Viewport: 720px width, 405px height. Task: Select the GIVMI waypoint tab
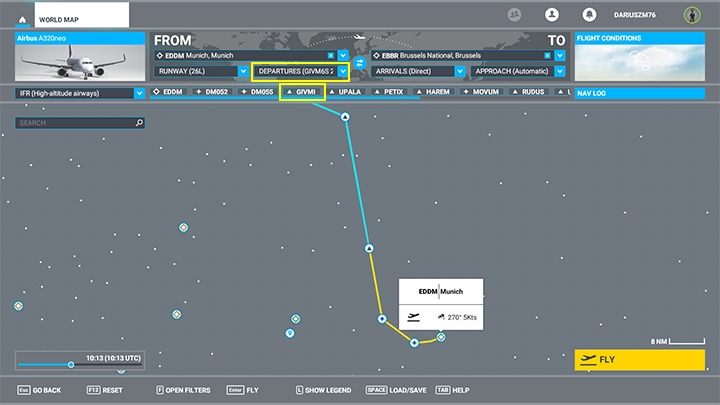pos(300,92)
